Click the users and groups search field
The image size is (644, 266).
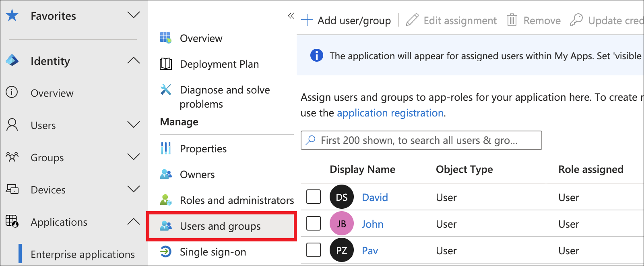tap(421, 140)
